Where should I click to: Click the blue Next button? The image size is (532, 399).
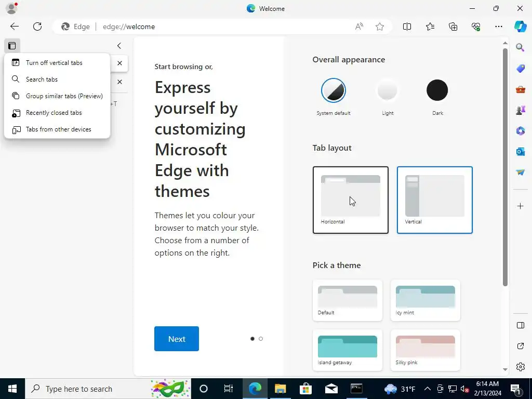(177, 339)
